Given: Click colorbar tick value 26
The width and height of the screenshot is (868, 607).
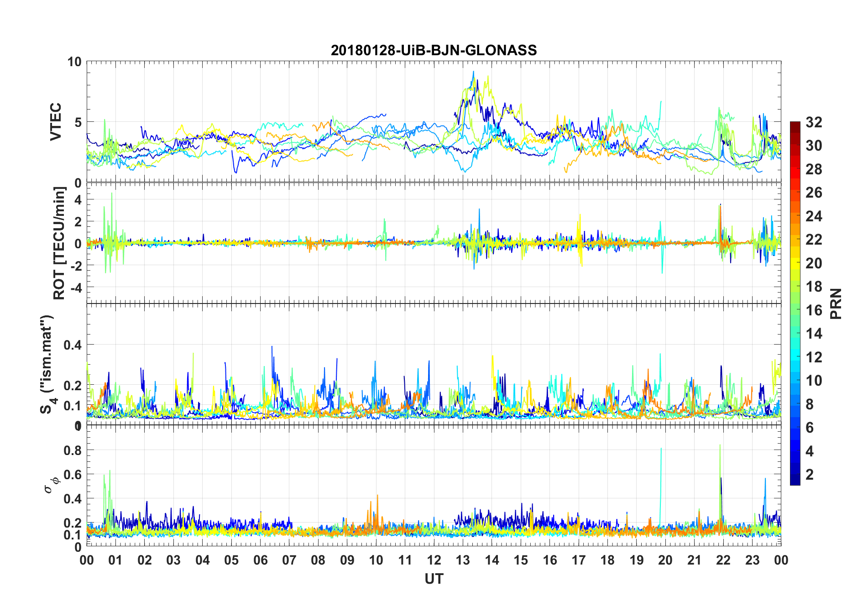Looking at the screenshot, I should pos(814,193).
